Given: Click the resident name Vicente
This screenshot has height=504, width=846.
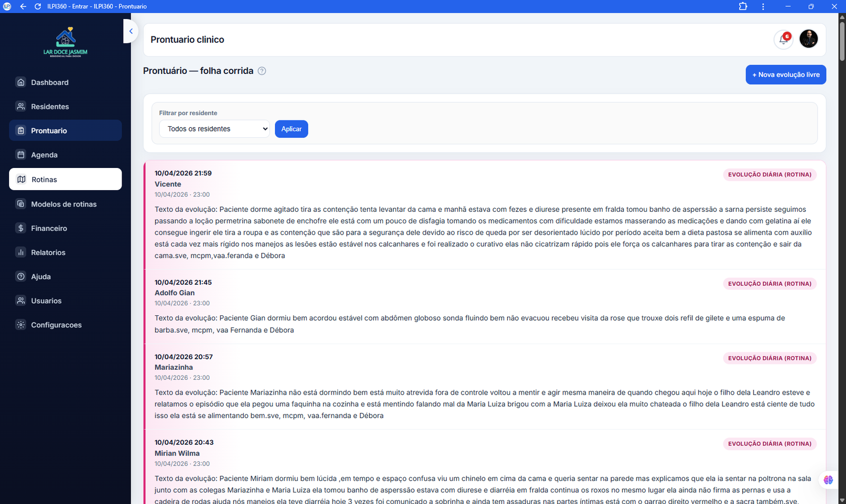Looking at the screenshot, I should point(168,184).
